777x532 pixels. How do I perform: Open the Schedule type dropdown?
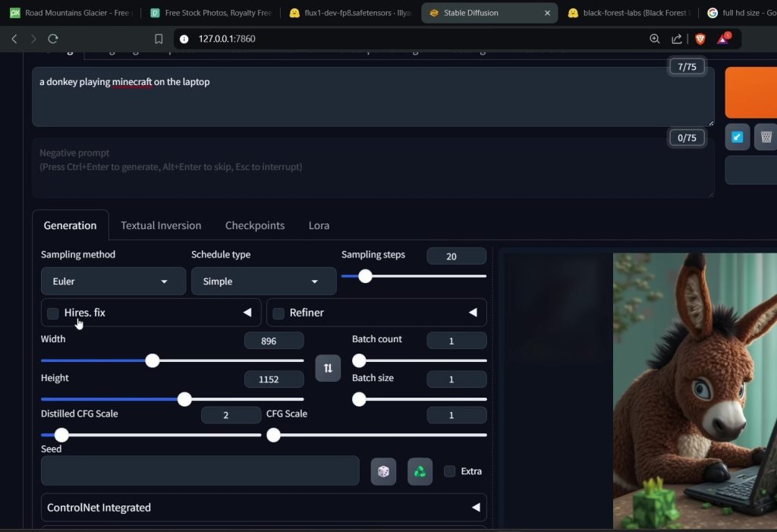tap(263, 282)
